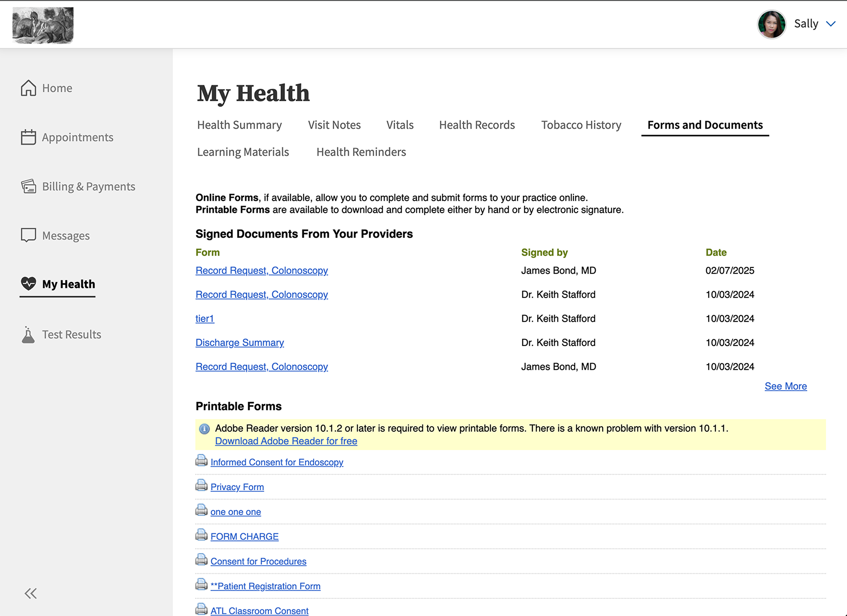Open Appointments via the calendar icon
Viewport: 847px width, 616px height.
(28, 137)
